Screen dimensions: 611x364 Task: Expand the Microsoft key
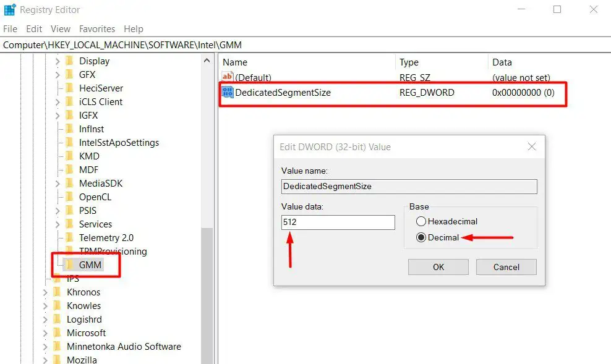(45, 333)
